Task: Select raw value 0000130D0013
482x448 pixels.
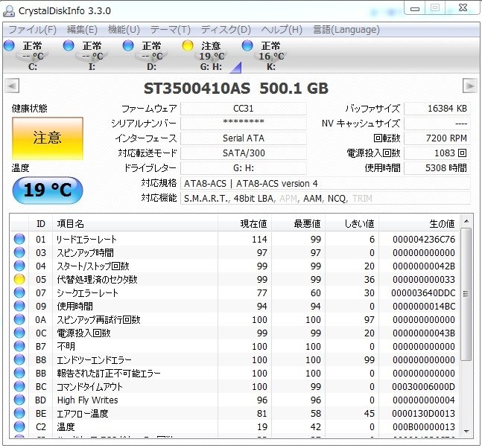Action: click(x=423, y=414)
